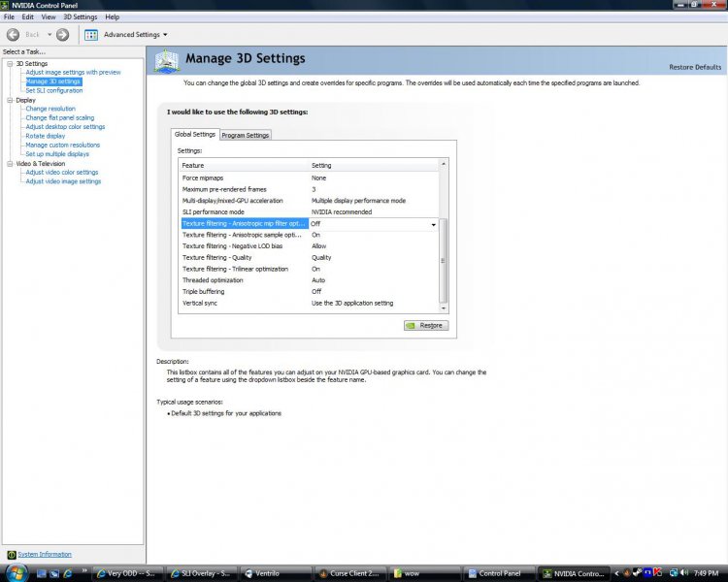Select Change resolution task
728x582 pixels.
pyautogui.click(x=50, y=109)
